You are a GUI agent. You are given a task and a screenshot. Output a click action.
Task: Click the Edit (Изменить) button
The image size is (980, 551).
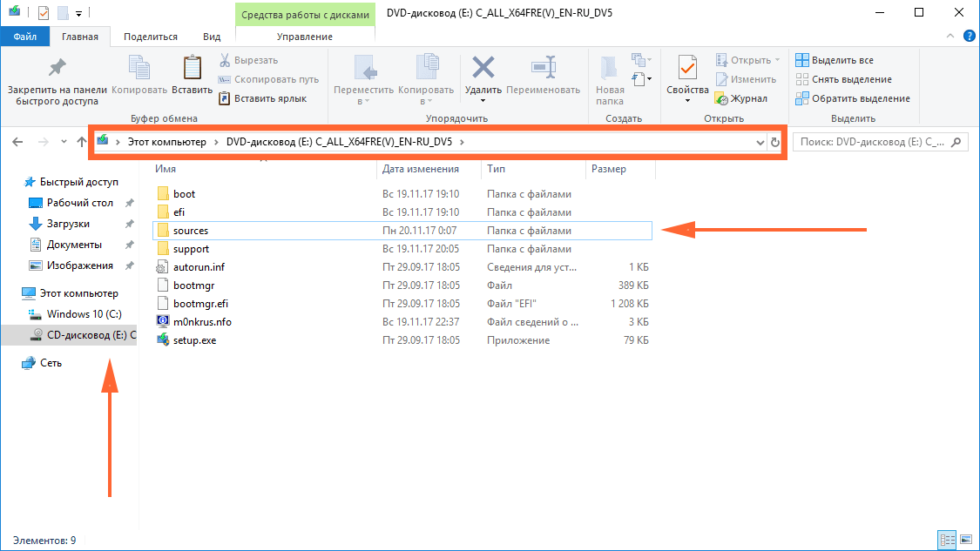coord(747,79)
